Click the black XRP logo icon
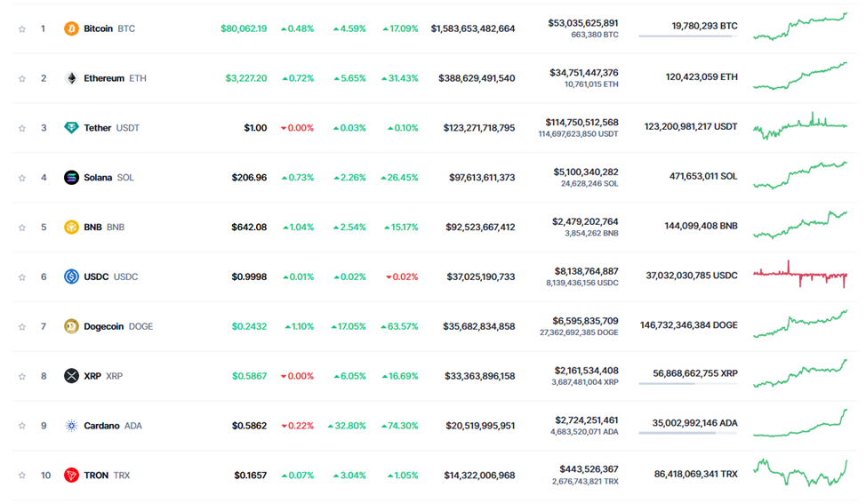Viewport: 866px width, 504px height. click(x=71, y=376)
